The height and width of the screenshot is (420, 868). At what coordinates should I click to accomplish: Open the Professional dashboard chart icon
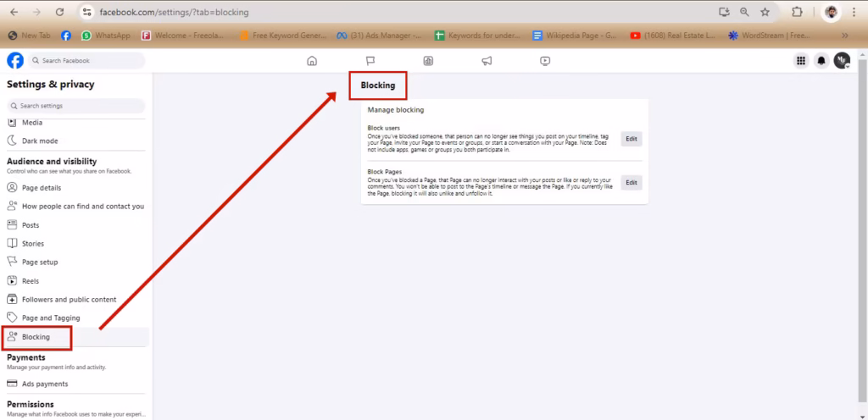coord(428,61)
